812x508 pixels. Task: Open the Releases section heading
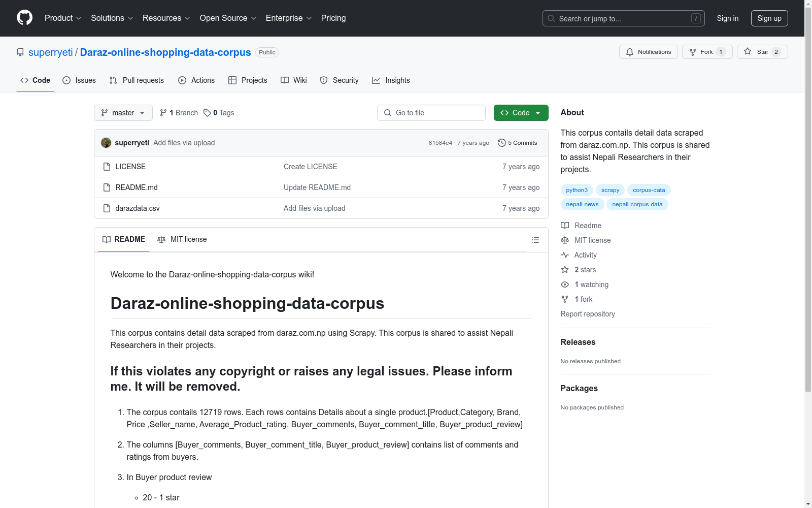click(578, 342)
